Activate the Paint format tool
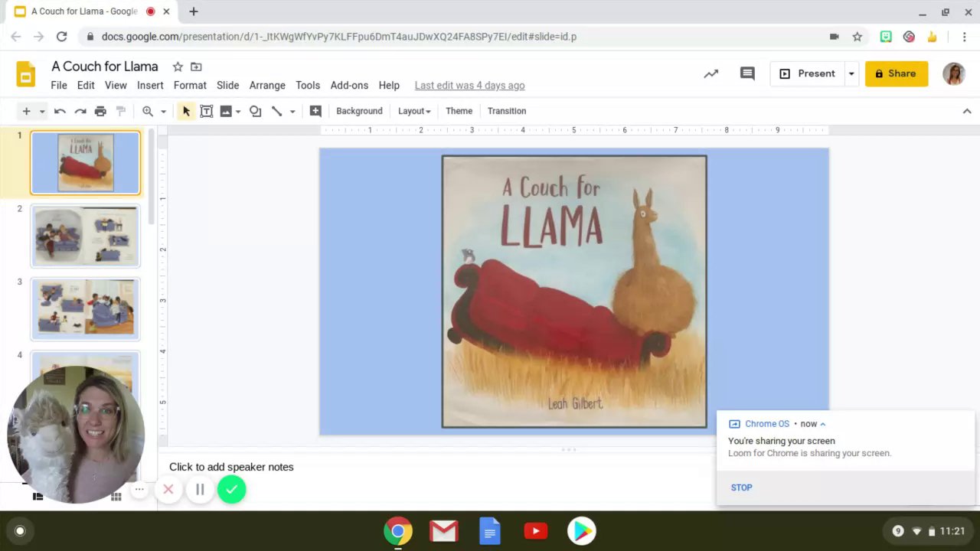The image size is (980, 551). point(120,111)
